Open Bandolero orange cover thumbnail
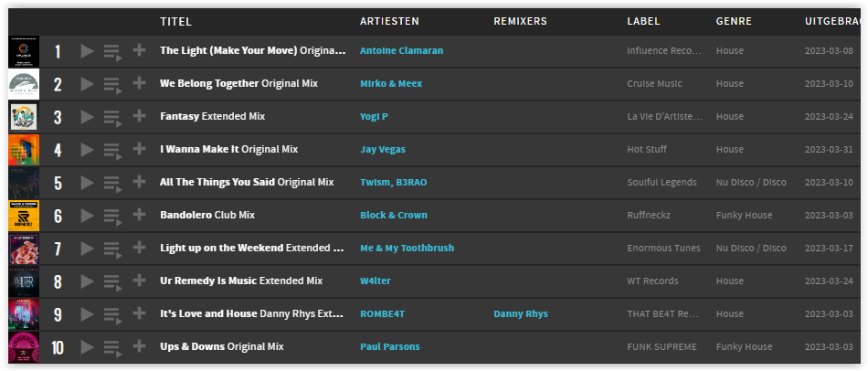The width and height of the screenshot is (868, 371). tap(24, 216)
